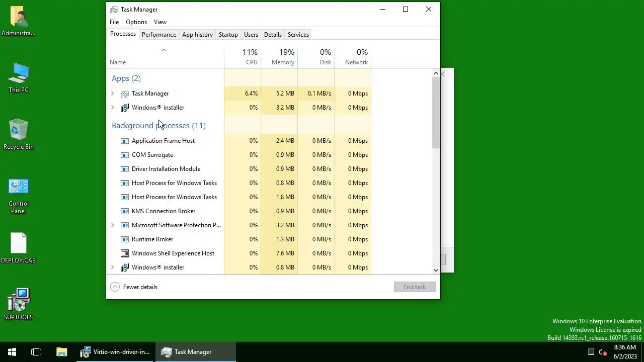The image size is (644, 362).
Task: Collapse view with Fewer details
Action: (134, 287)
